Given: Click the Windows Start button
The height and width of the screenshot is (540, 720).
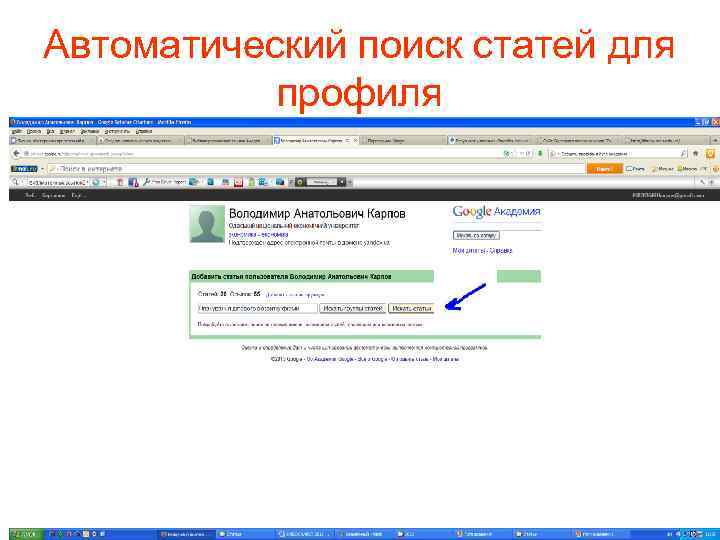Looking at the screenshot, I should (x=26, y=534).
